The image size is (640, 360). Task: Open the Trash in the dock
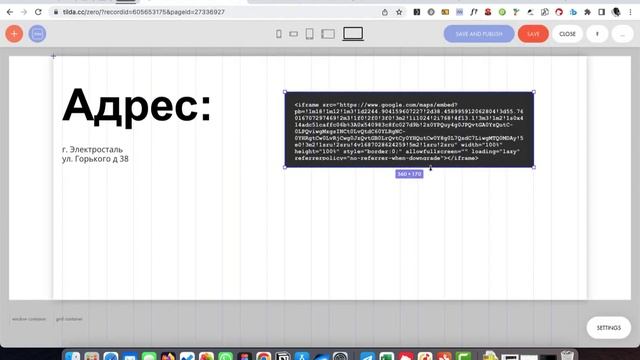point(567,355)
